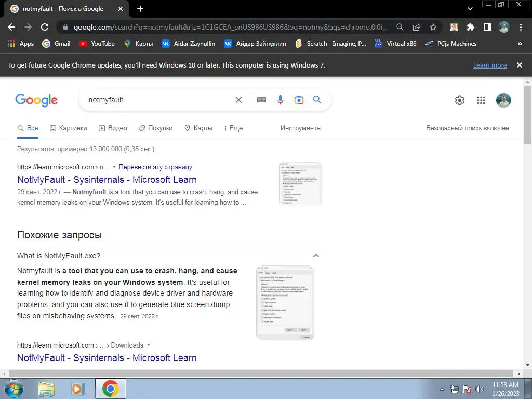Viewport: 532px width, 399px height.
Task: Click Перевести эту страницу link
Action: [155, 167]
